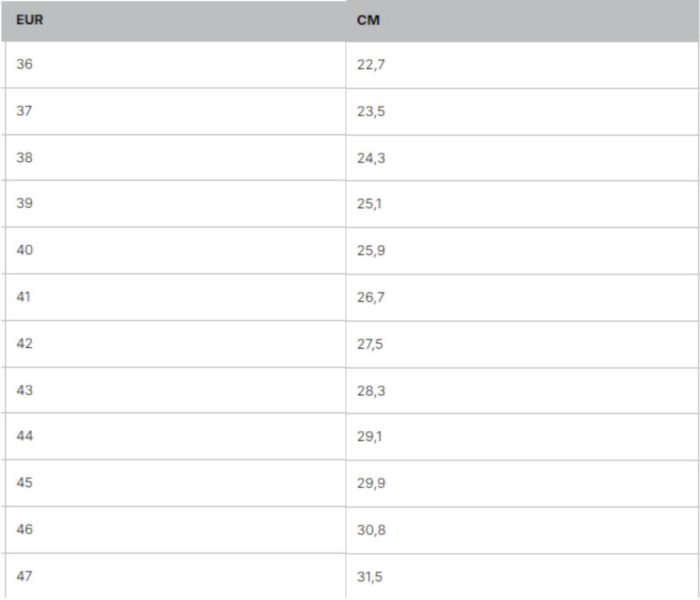Click the 22,7 centimeter value
Image resolution: width=700 pixels, height=600 pixels.
tap(371, 65)
